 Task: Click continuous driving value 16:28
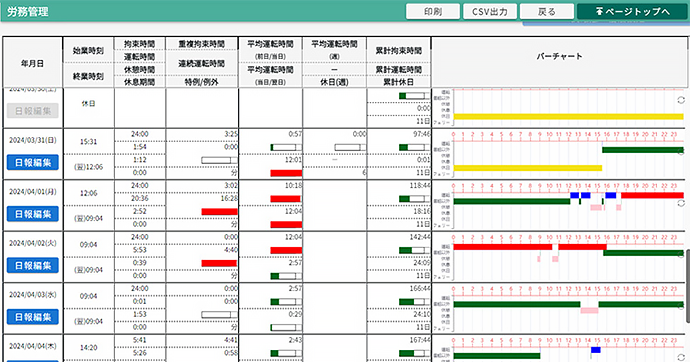click(230, 198)
